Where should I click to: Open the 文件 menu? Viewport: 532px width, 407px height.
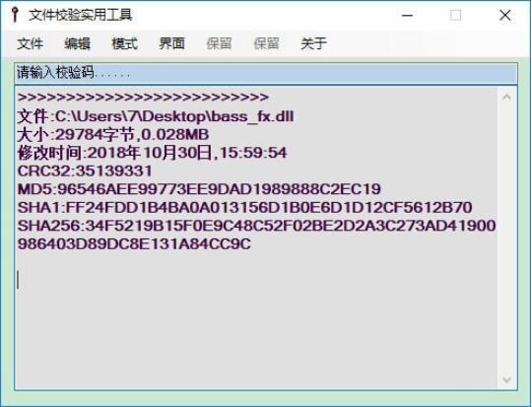tap(30, 43)
